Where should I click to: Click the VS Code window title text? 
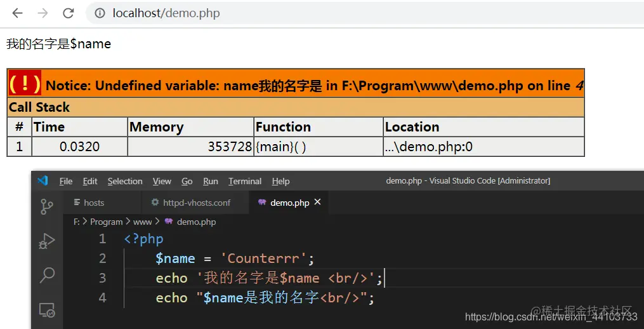[468, 180]
